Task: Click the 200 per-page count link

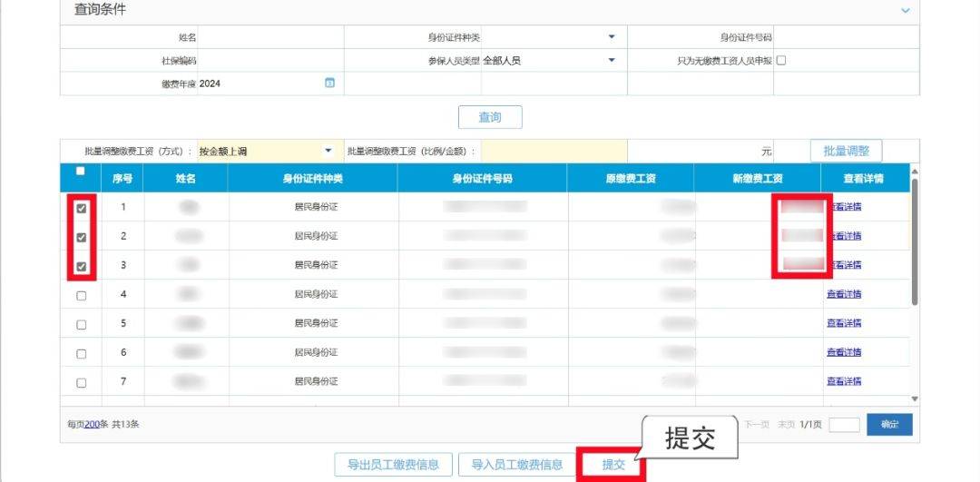Action: tap(92, 424)
